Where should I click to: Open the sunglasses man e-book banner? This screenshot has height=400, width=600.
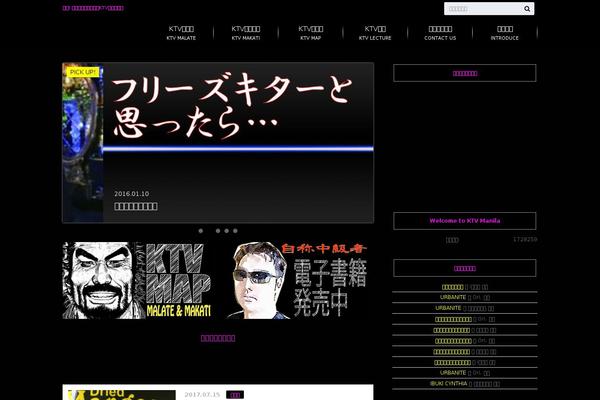[297, 280]
